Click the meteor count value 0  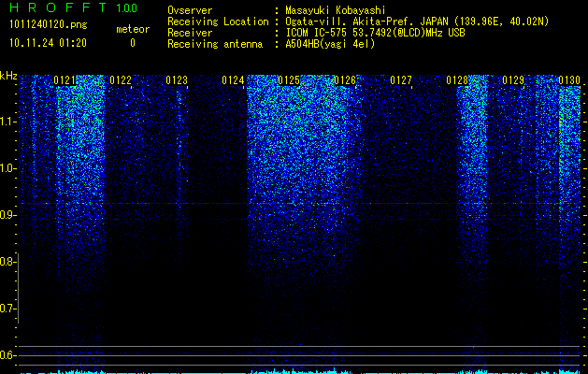pyautogui.click(x=133, y=43)
